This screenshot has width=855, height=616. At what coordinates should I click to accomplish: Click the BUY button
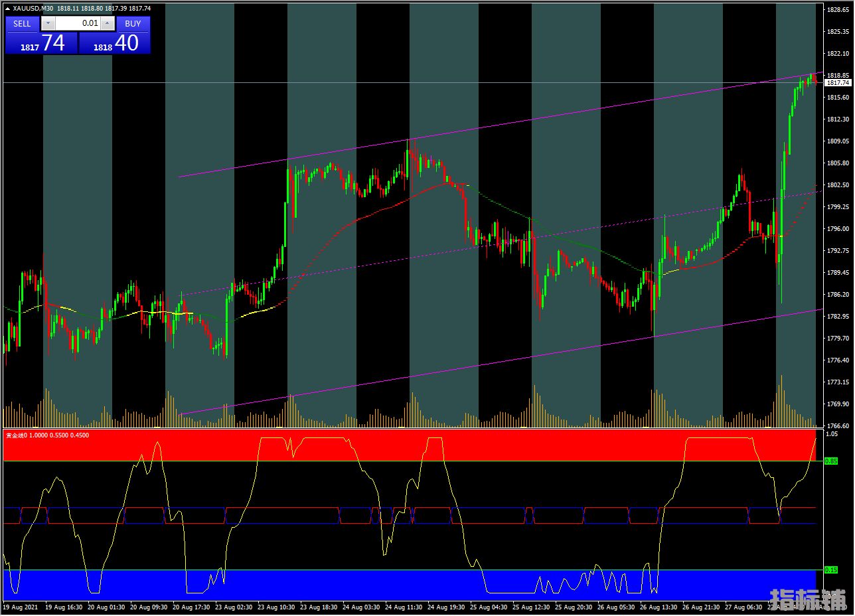click(x=133, y=23)
